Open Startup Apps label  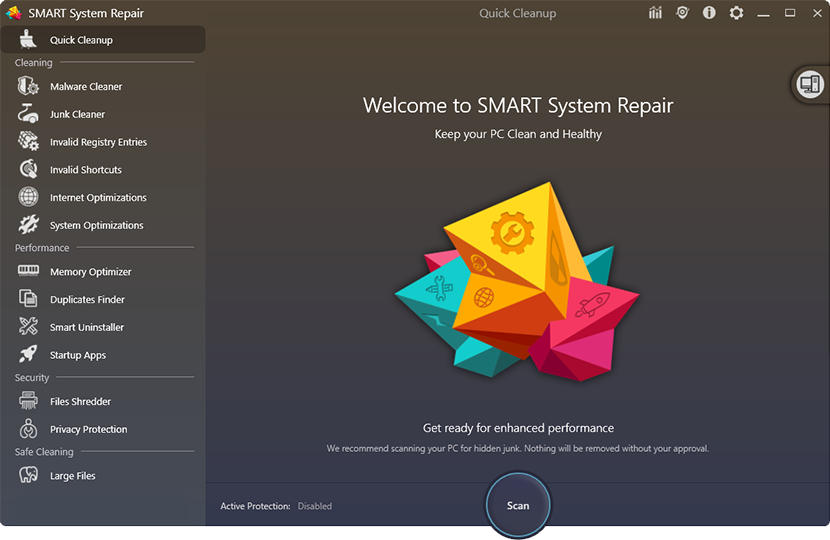(78, 355)
